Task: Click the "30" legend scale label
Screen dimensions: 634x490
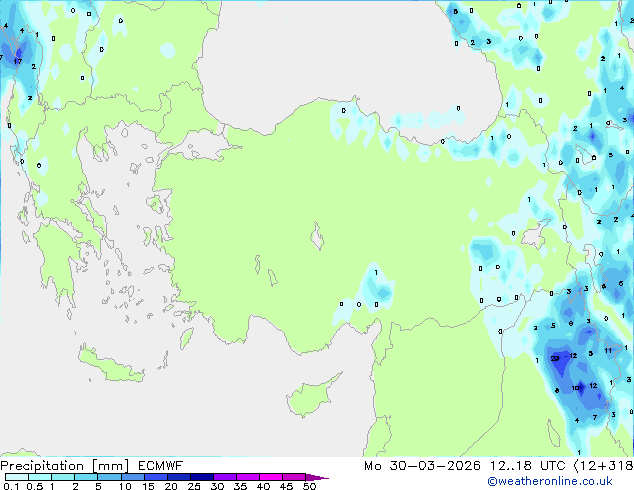Action: 217,486
